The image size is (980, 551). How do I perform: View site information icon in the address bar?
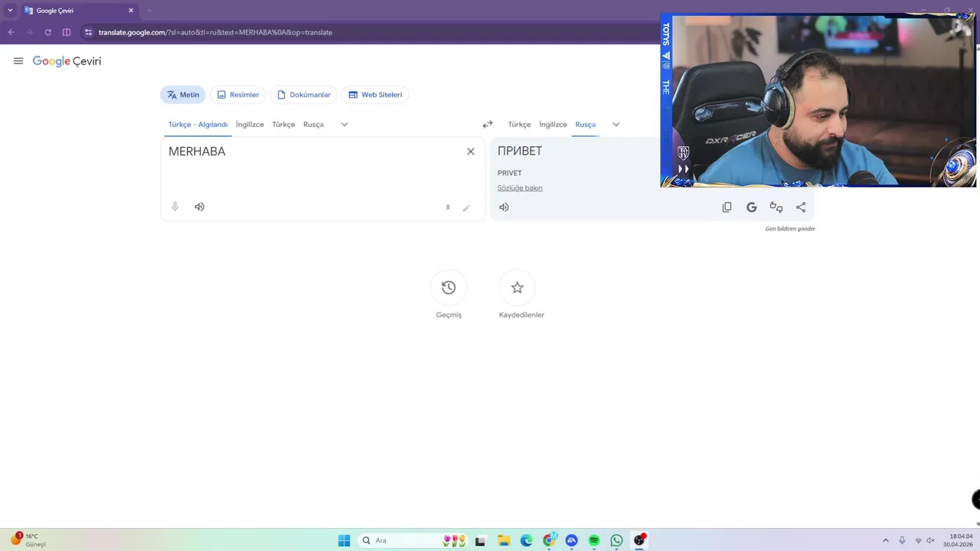click(x=89, y=32)
